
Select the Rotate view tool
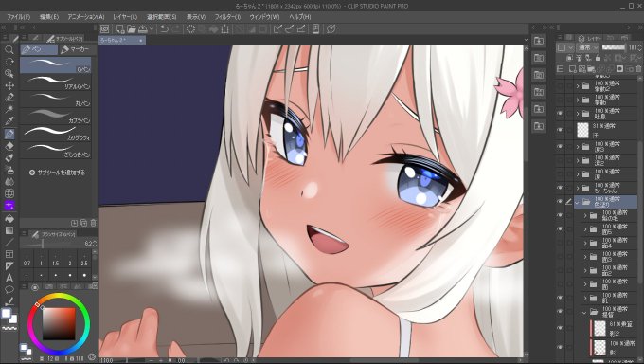pos(9,62)
